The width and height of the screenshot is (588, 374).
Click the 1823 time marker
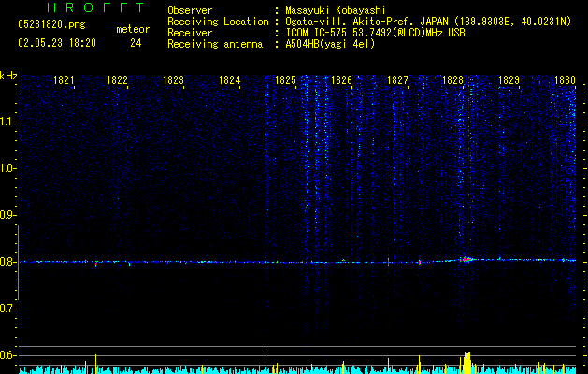click(173, 80)
